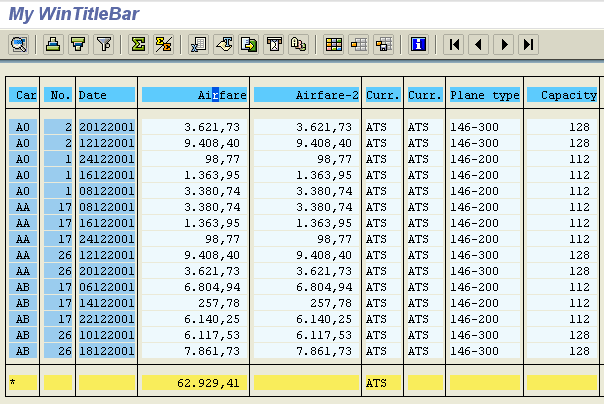Jump to the first page
Screen dimensions: 604x404
point(454,44)
